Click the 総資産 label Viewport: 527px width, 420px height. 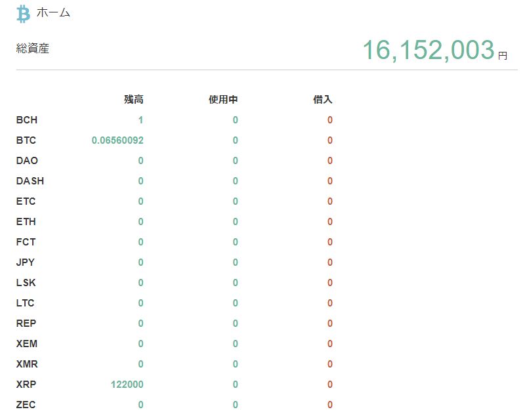(33, 49)
